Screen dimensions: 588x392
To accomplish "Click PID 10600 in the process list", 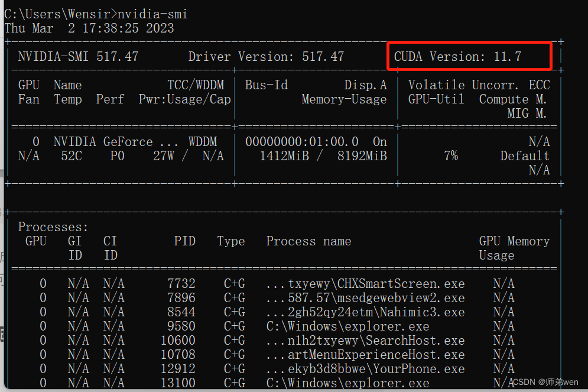I will 178,340.
